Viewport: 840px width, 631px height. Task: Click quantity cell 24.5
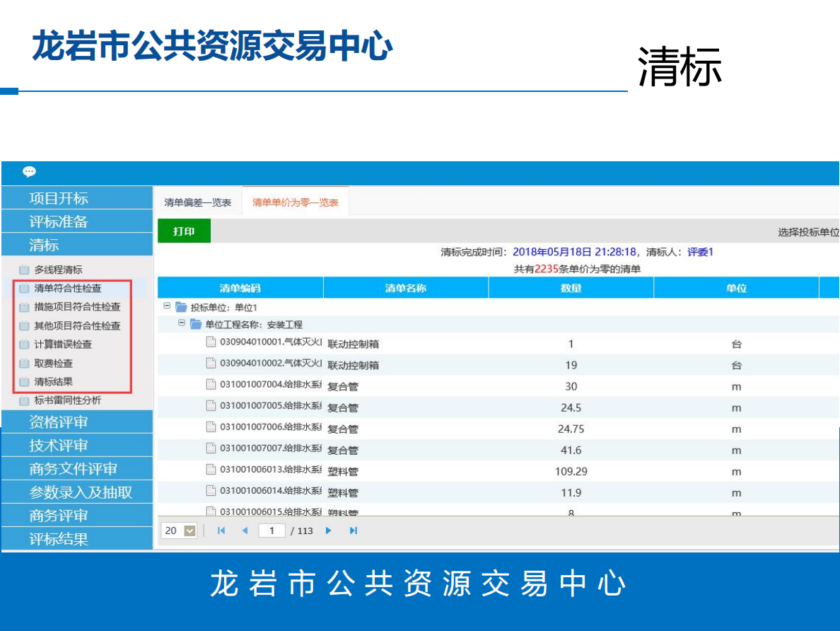pos(571,408)
